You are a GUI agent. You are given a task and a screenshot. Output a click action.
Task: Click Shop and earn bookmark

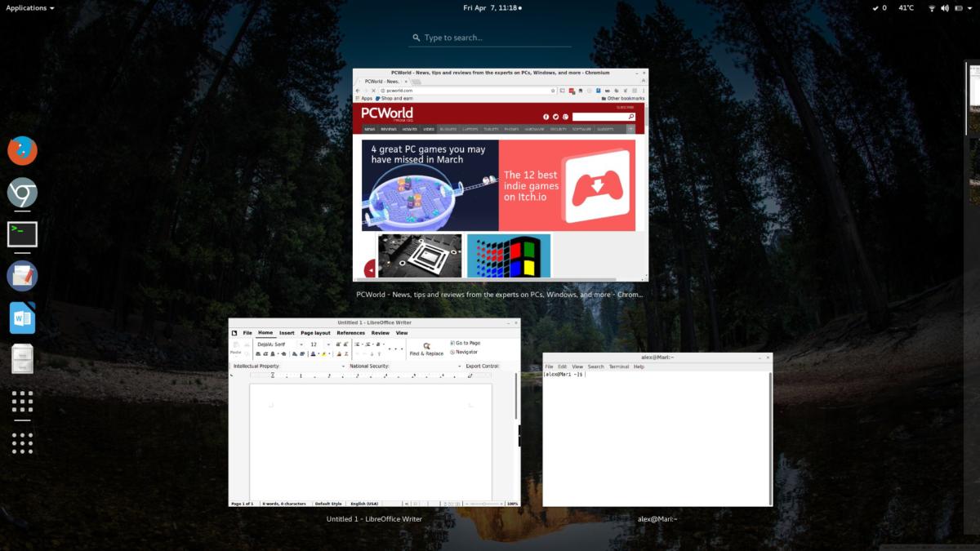[394, 98]
